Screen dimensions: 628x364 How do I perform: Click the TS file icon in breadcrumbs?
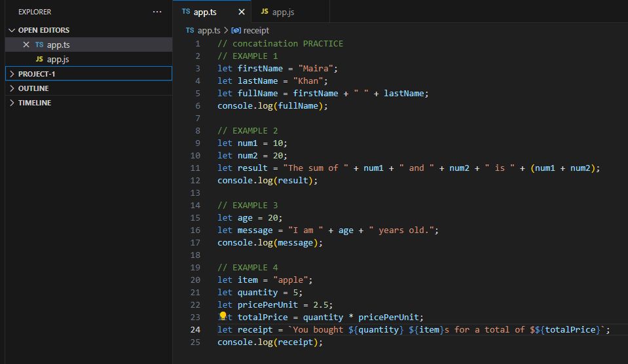tap(190, 30)
